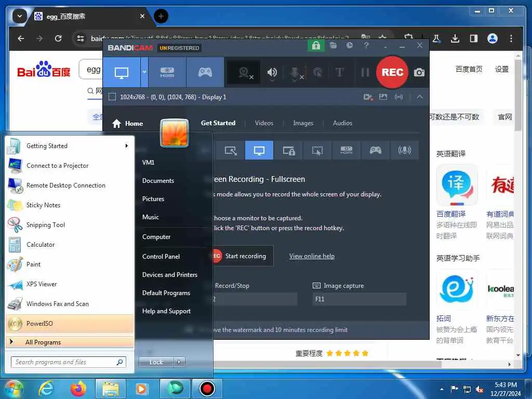Select around-mouse recording mode icon

click(x=317, y=150)
